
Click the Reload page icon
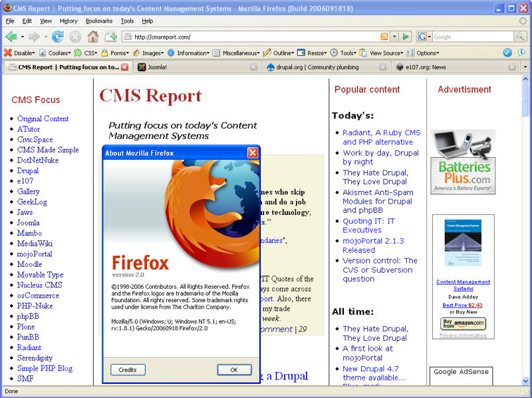pyautogui.click(x=58, y=37)
